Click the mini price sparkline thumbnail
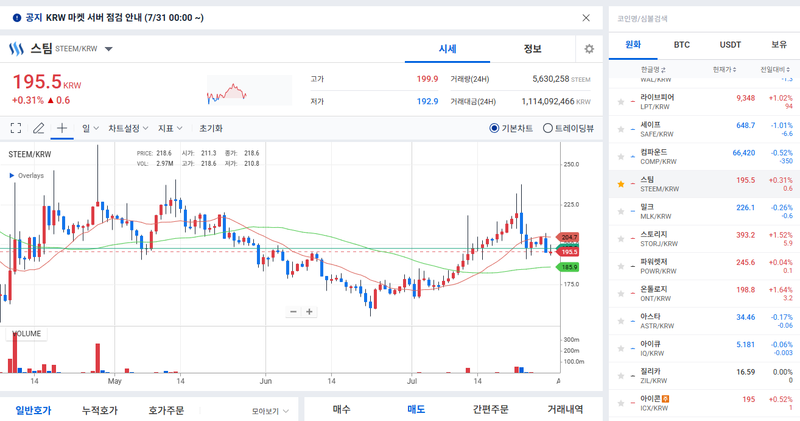800x421 pixels. [249, 90]
